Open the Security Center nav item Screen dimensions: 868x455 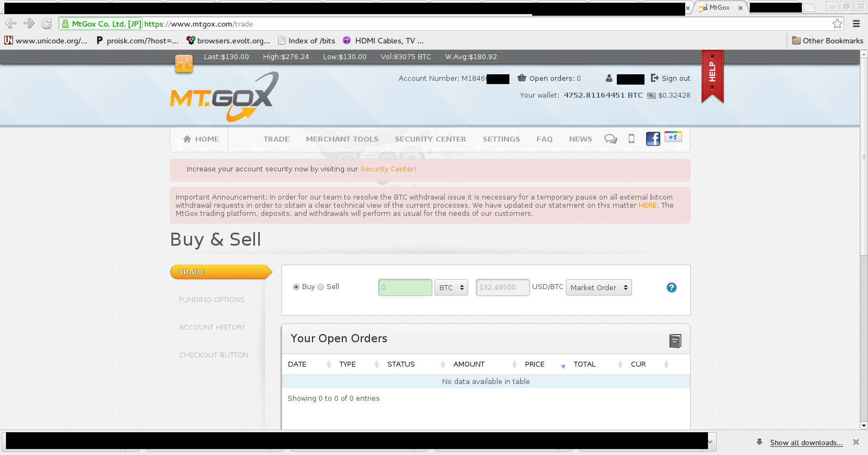click(430, 139)
